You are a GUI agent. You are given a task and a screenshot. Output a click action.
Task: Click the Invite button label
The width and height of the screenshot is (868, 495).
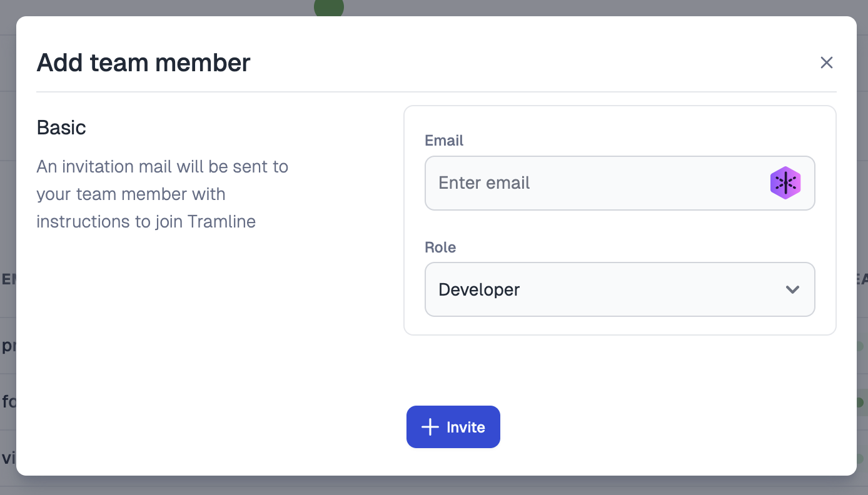[466, 427]
